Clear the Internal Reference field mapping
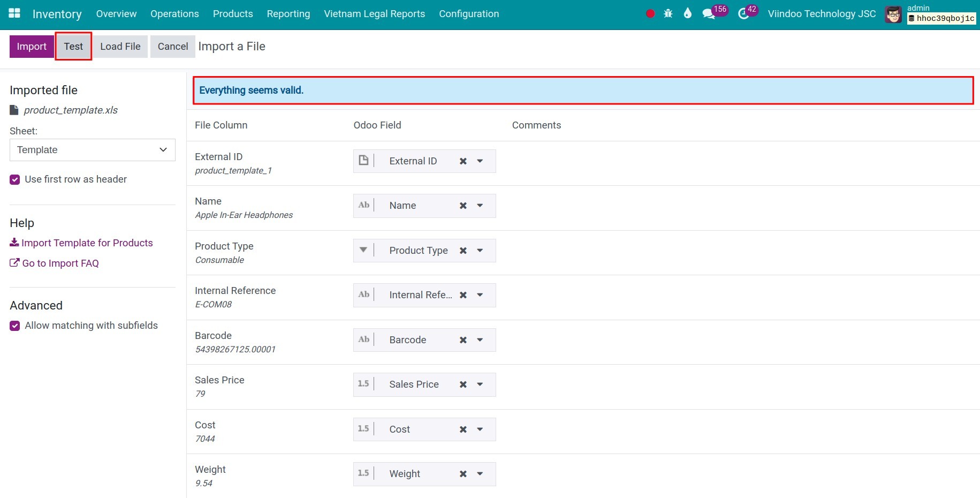The height and width of the screenshot is (498, 980). click(x=464, y=295)
